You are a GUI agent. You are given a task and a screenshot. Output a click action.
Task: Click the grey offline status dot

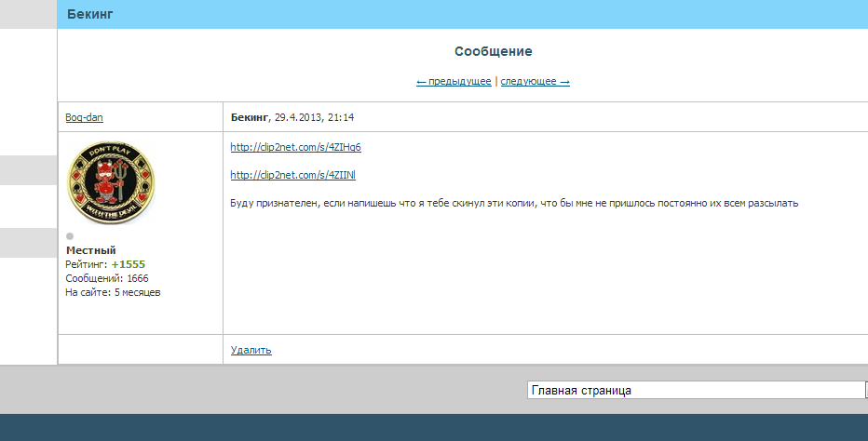coord(70,236)
